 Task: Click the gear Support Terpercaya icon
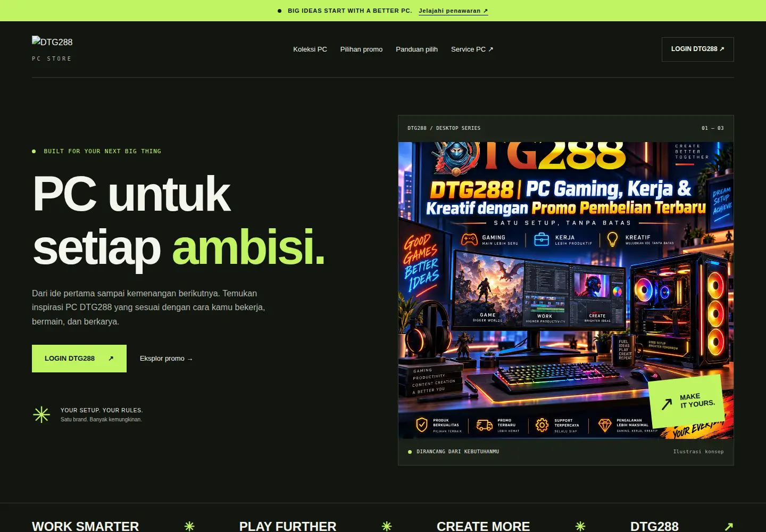pos(542,425)
